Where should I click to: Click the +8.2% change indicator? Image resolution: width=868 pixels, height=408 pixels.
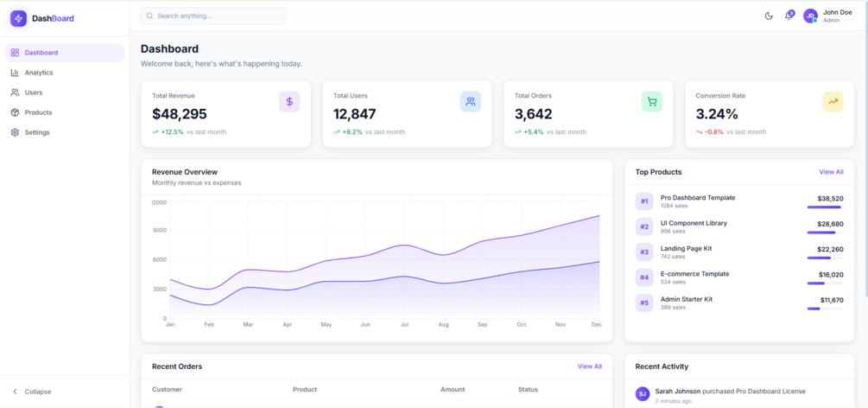tap(348, 132)
